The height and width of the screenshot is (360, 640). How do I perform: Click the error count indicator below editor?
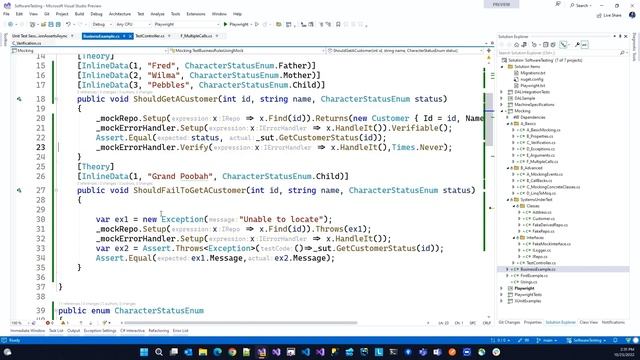[x=49, y=323]
